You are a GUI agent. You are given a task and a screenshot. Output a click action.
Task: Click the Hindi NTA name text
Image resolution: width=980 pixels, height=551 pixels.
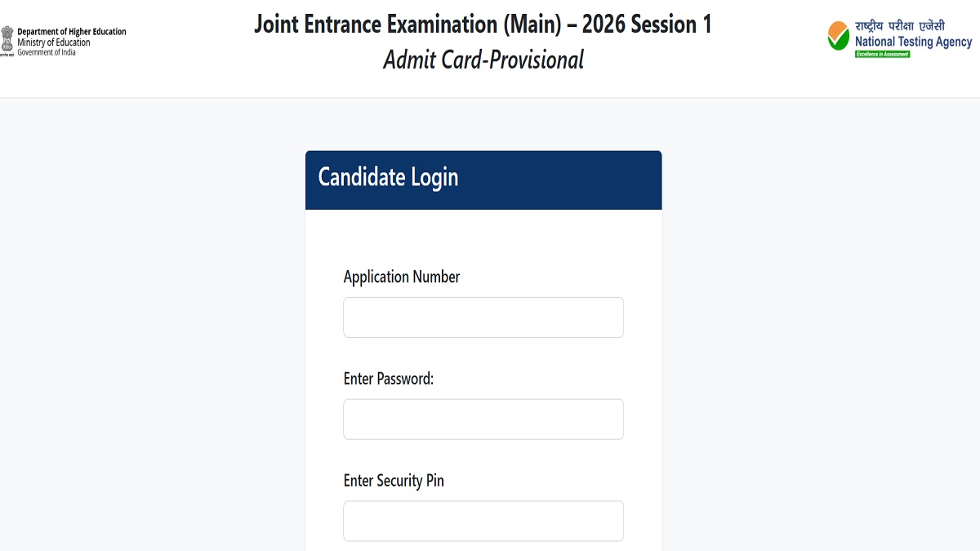tap(899, 26)
